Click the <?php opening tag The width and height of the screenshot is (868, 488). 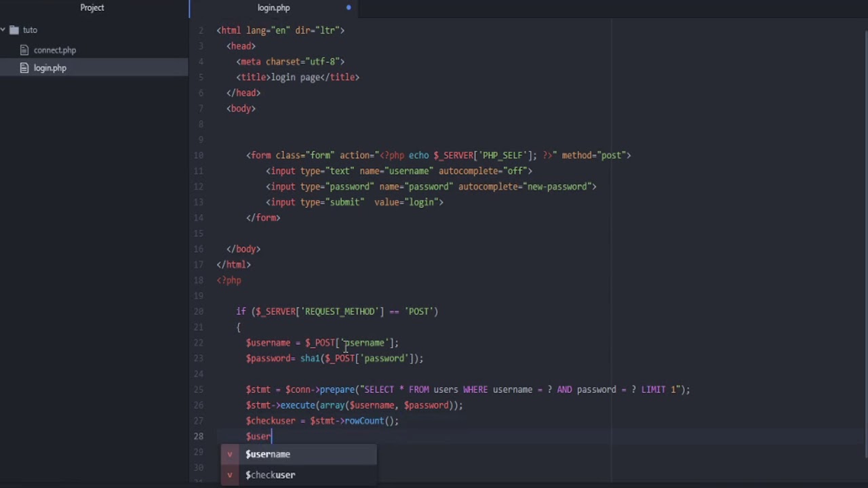(x=229, y=280)
